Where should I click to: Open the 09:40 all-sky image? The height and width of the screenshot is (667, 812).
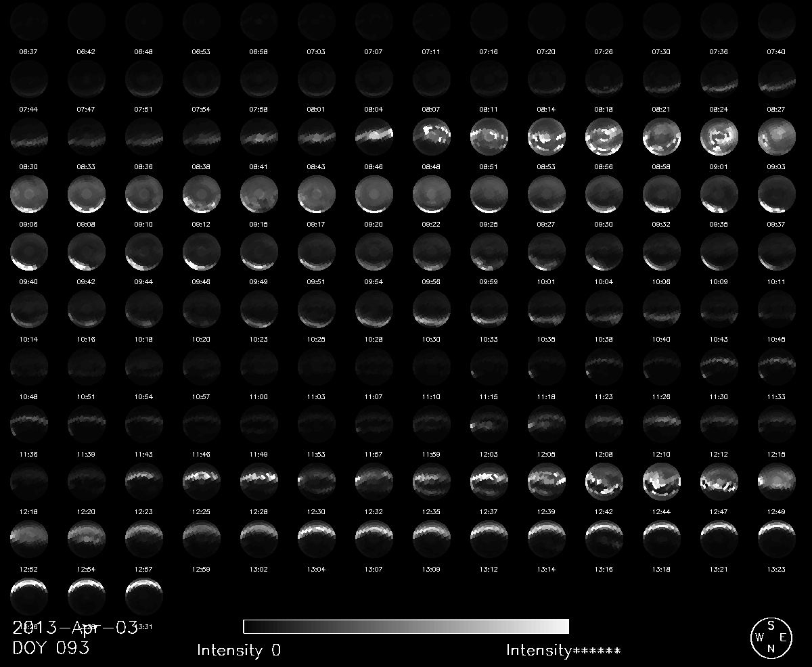click(x=29, y=251)
